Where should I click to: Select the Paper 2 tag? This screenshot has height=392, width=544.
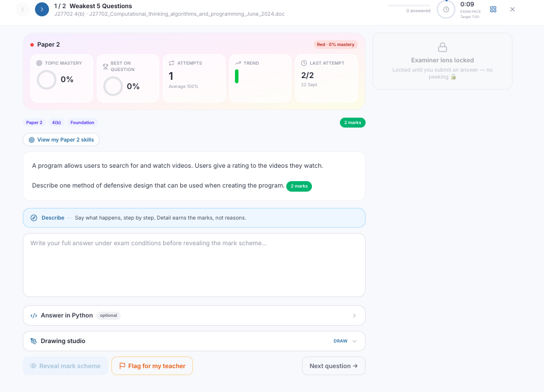[34, 123]
